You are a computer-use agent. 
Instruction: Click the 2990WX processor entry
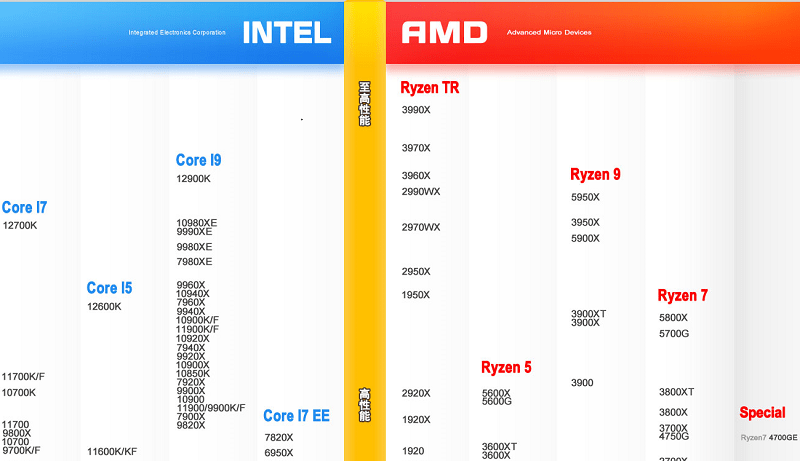(421, 191)
